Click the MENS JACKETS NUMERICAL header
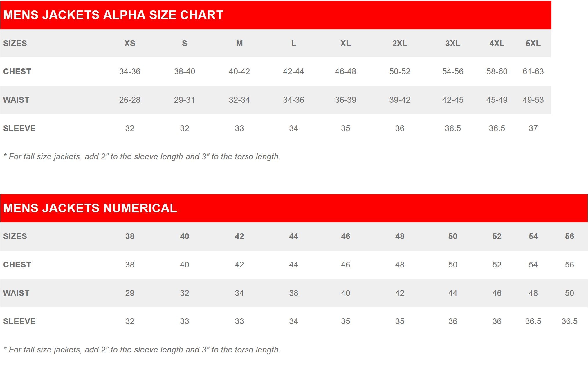The height and width of the screenshot is (367, 588). pos(90,208)
